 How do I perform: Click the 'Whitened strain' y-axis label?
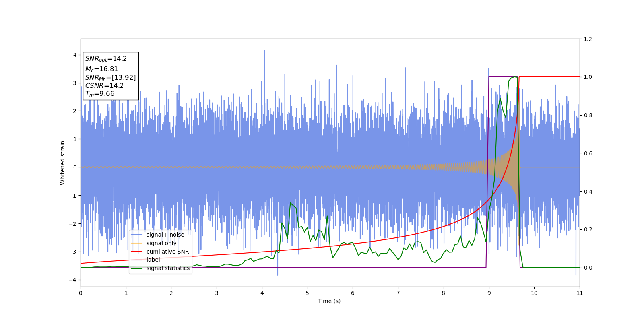63,163
